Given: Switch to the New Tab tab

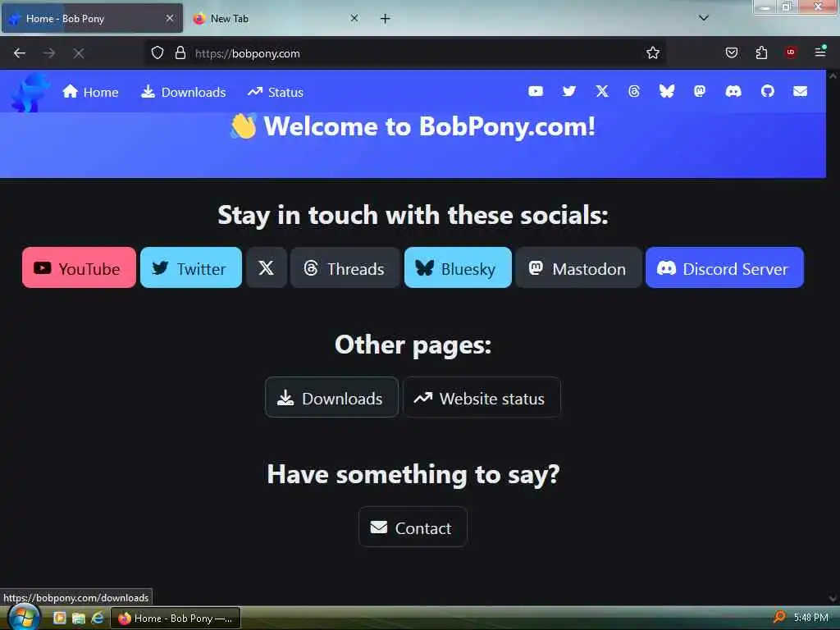Looking at the screenshot, I should click(x=276, y=18).
